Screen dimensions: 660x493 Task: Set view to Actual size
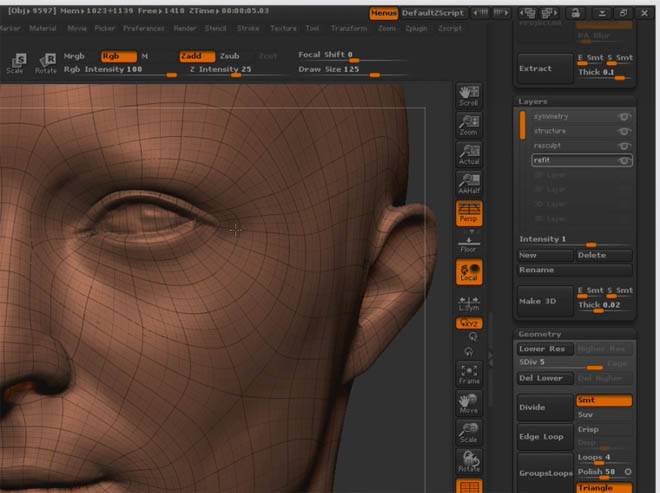click(x=469, y=155)
